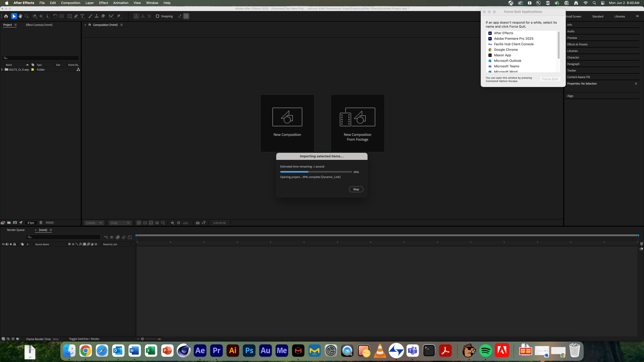This screenshot has height=362, width=644.
Task: Select the Rectangle shape tool
Action: (x=70, y=16)
